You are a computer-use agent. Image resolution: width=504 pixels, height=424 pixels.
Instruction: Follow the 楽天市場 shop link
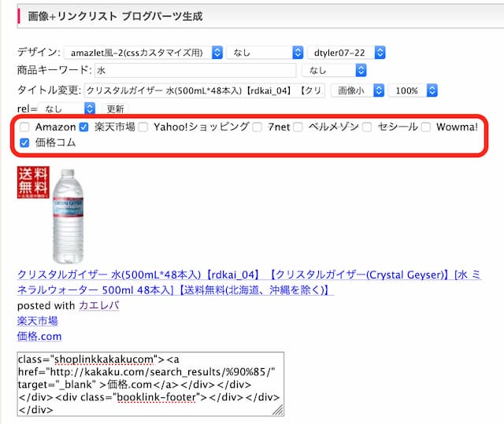point(37,321)
